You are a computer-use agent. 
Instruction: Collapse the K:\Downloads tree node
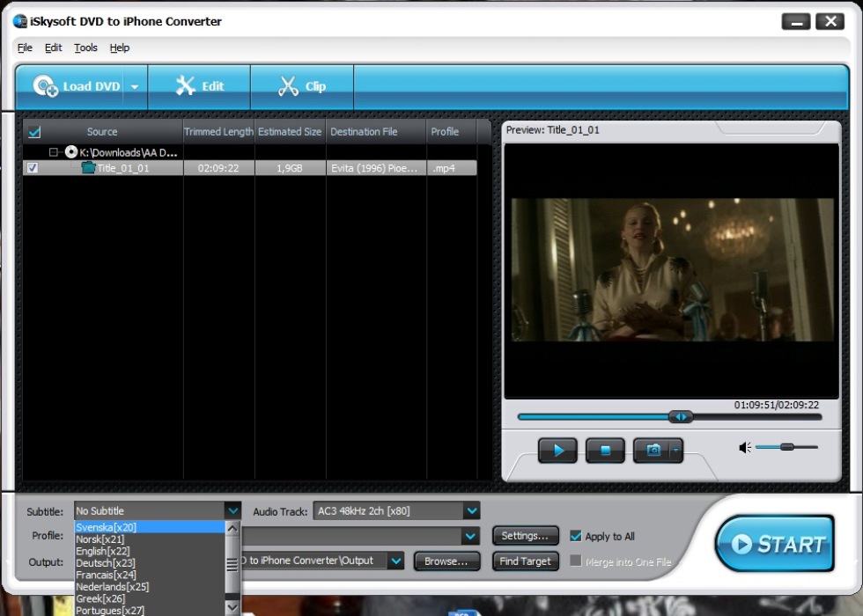pyautogui.click(x=54, y=151)
